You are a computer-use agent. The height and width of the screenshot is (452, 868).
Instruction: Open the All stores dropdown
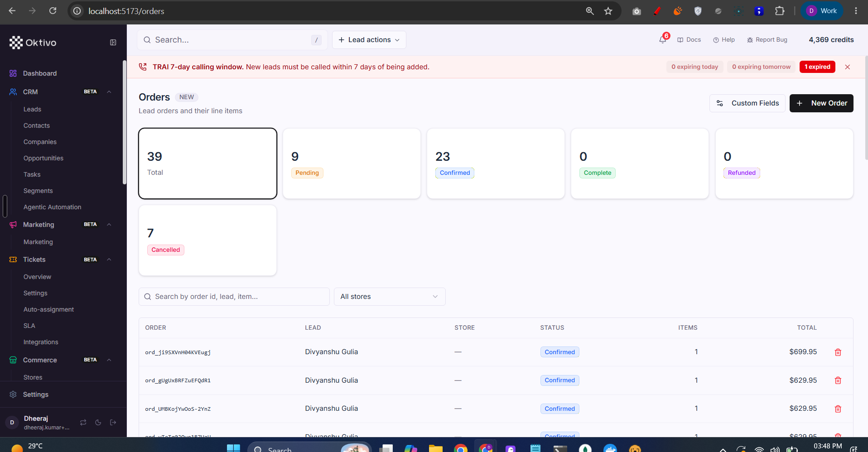point(390,297)
